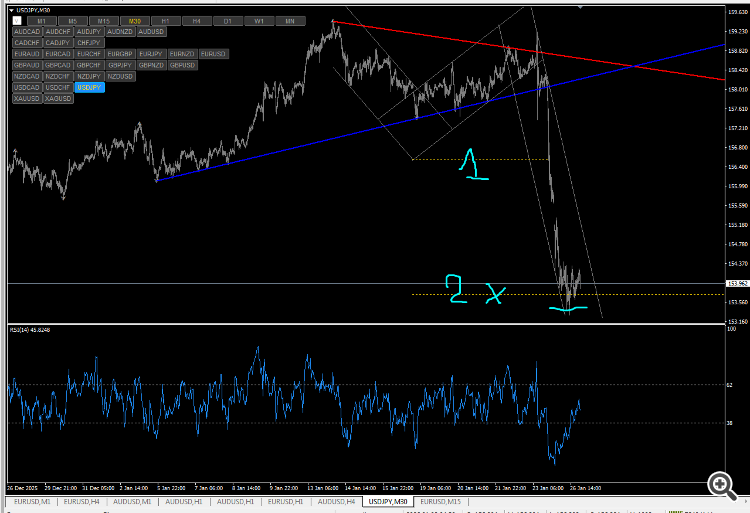750x513 pixels.
Task: Click the 13 Jan 06:00 date label
Action: pyautogui.click(x=323, y=488)
